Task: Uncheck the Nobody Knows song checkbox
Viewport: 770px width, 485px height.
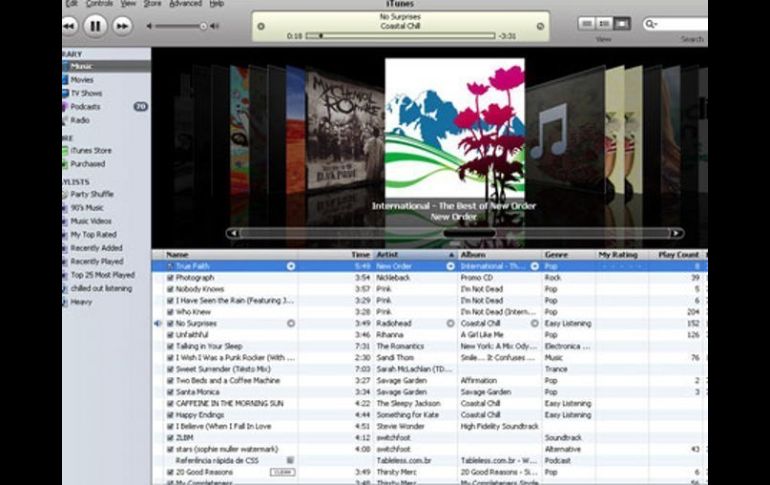Action: point(170,289)
